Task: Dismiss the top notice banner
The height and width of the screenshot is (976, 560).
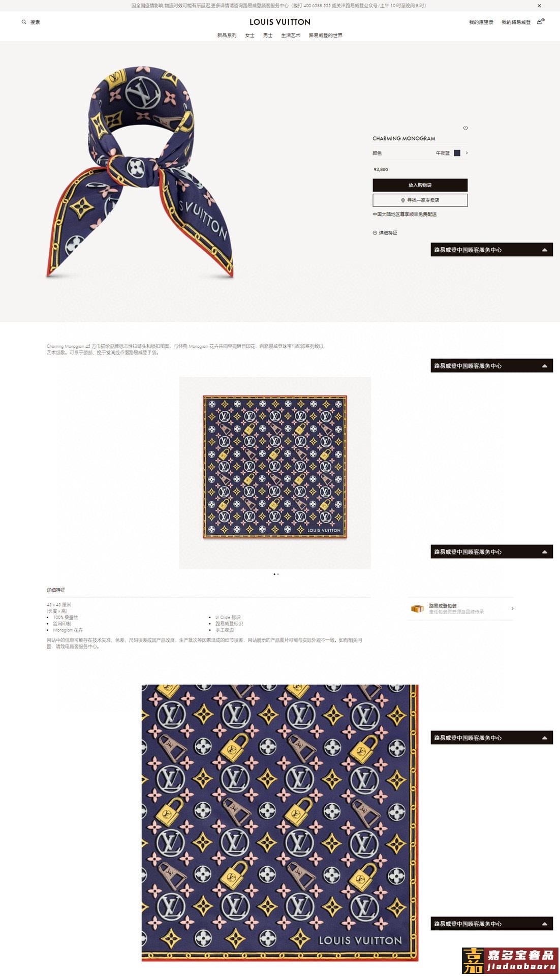Action: point(539,6)
